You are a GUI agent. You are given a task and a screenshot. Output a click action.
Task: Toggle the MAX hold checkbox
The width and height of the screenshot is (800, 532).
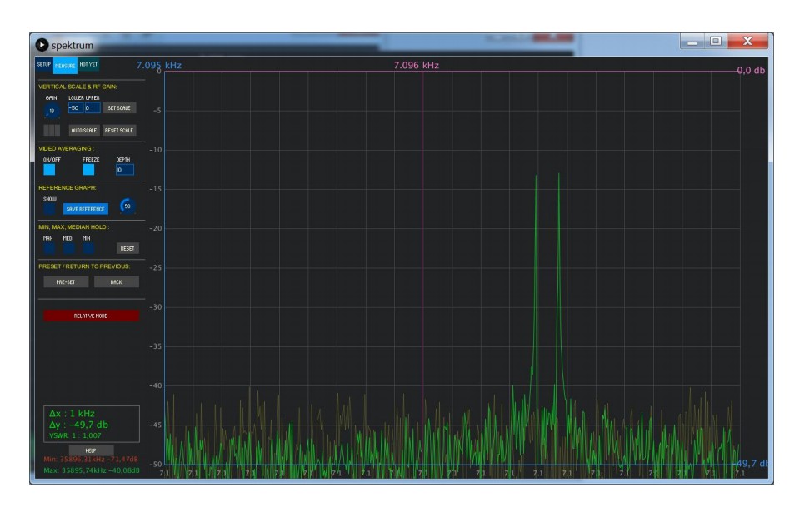click(x=49, y=248)
